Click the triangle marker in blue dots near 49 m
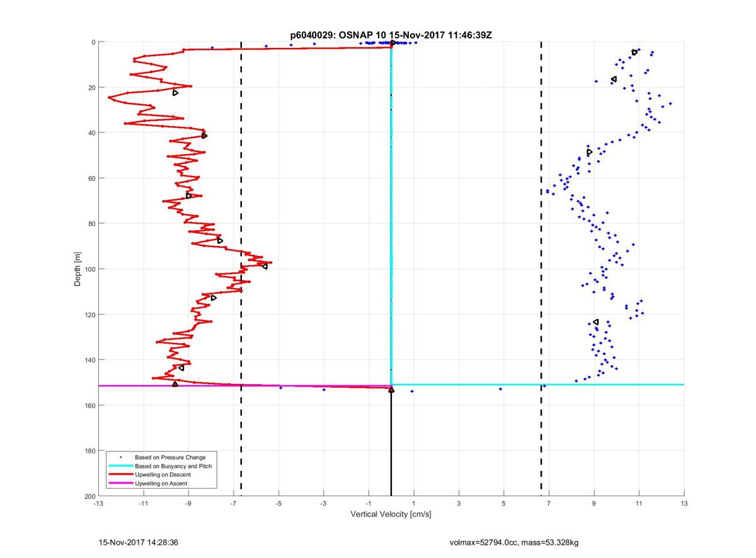 click(590, 152)
